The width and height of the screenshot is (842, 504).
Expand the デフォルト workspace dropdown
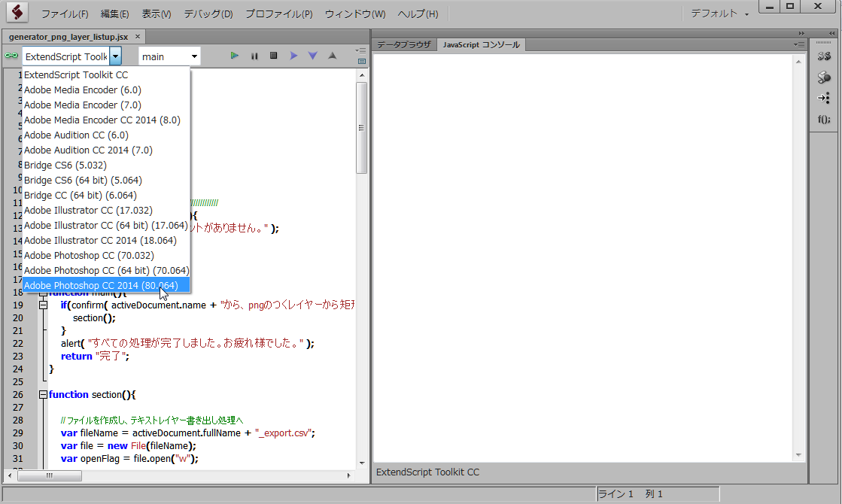[x=720, y=14]
